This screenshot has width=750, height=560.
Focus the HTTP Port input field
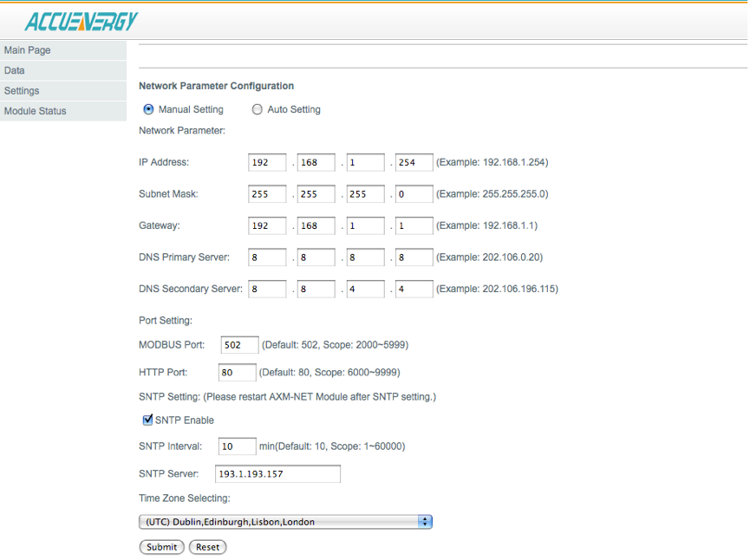coord(238,373)
